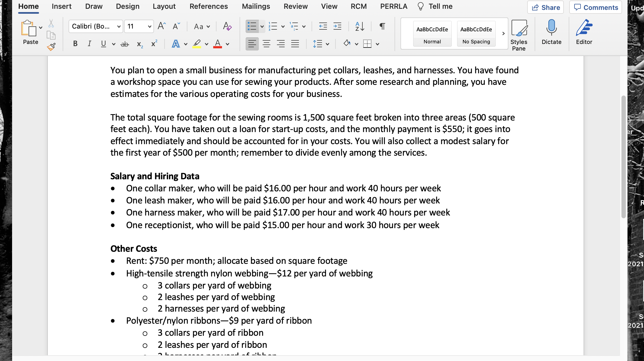
Task: Toggle show paragraph marks
Action: click(382, 26)
